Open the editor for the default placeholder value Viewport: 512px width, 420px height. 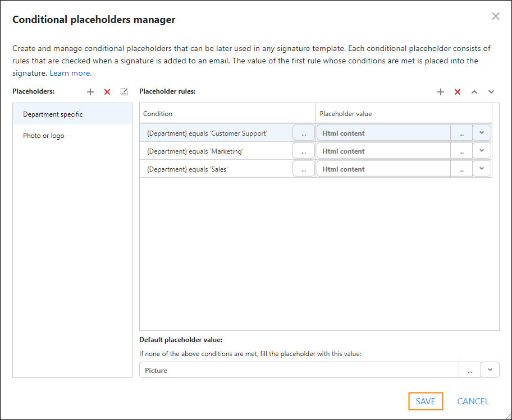coord(470,370)
